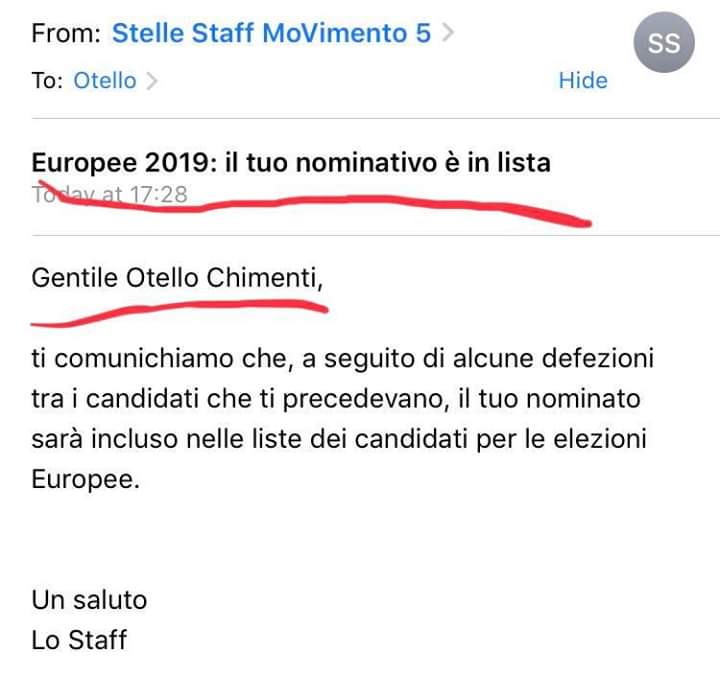This screenshot has height=699, width=720.
Task: Click the closing text 'Un saluto'
Action: click(89, 600)
